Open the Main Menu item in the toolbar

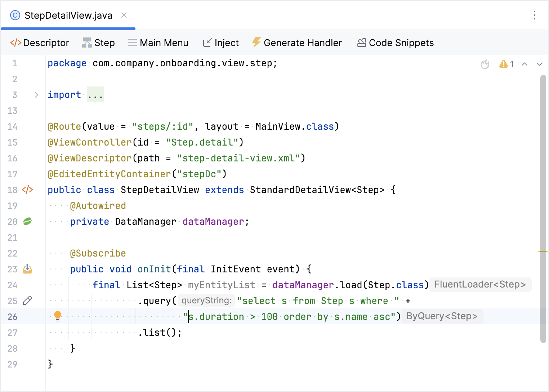tap(158, 43)
